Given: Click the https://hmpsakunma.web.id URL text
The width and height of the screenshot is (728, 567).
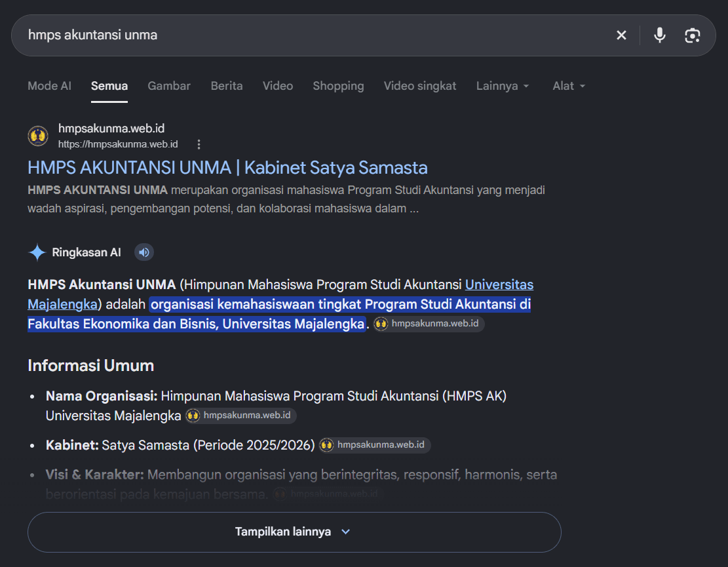Looking at the screenshot, I should 118,144.
